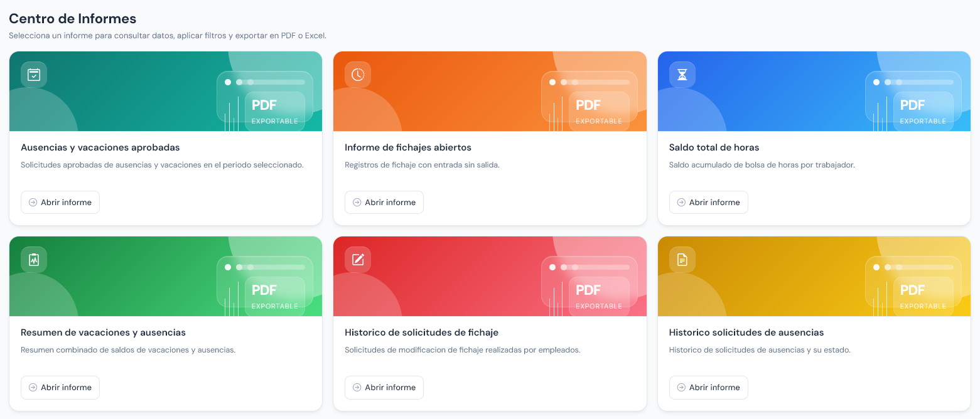Click the PDF Exportable badge on the yellow banner
This screenshot has width=980, height=419.
point(923,296)
